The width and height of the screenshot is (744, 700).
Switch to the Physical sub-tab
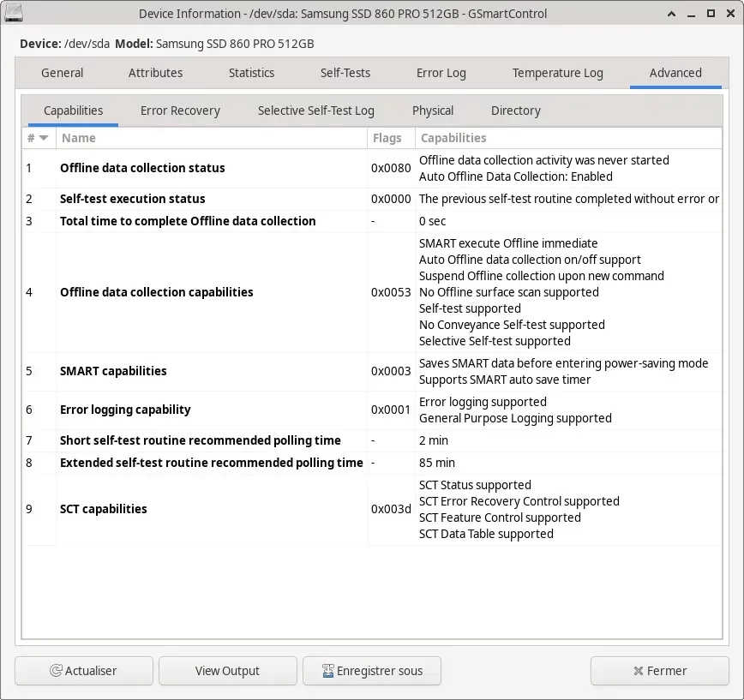(433, 111)
